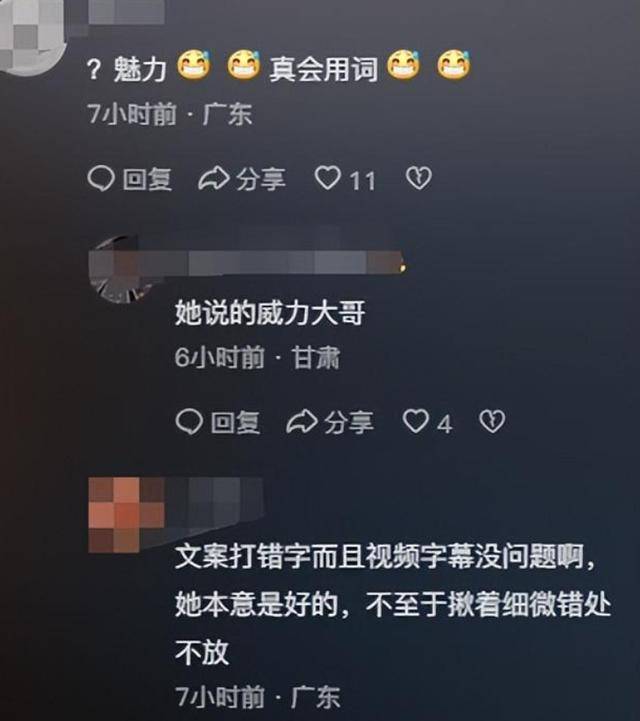Open avatar of the 甘肃 replier

tap(120, 270)
